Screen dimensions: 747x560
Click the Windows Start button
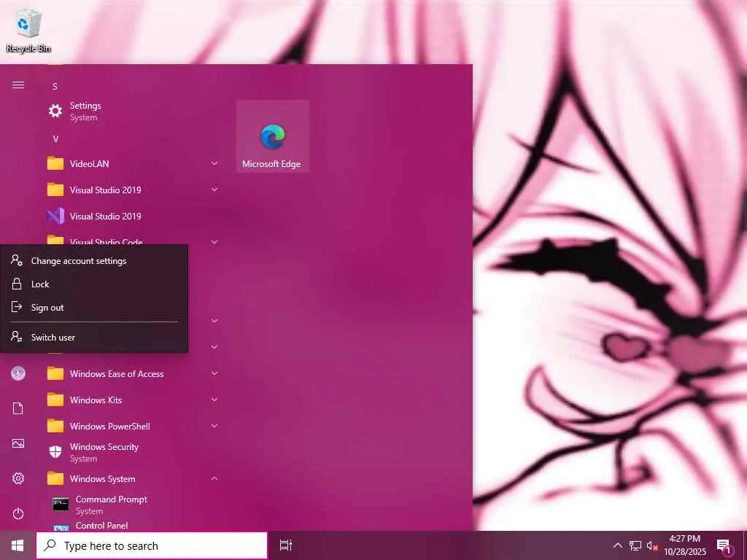pos(18,545)
